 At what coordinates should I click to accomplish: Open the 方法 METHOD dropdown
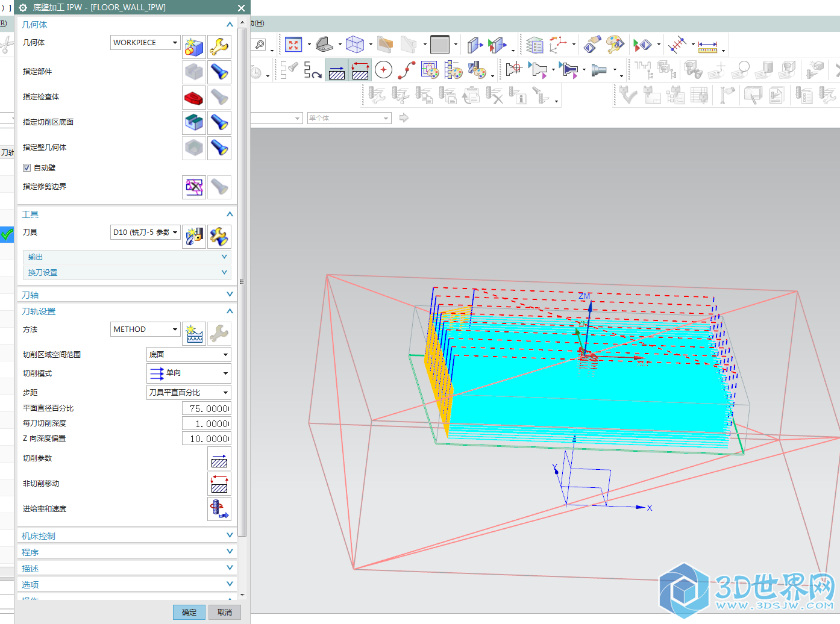tap(145, 329)
